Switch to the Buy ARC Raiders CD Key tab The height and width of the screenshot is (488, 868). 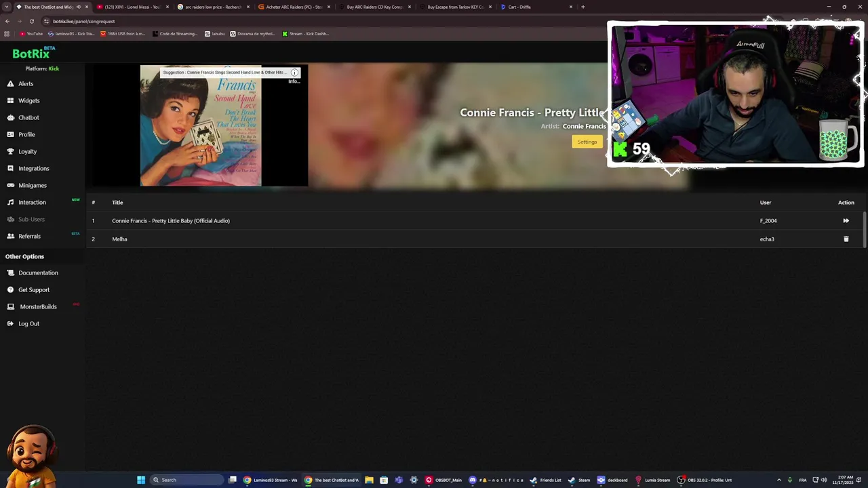(x=374, y=7)
